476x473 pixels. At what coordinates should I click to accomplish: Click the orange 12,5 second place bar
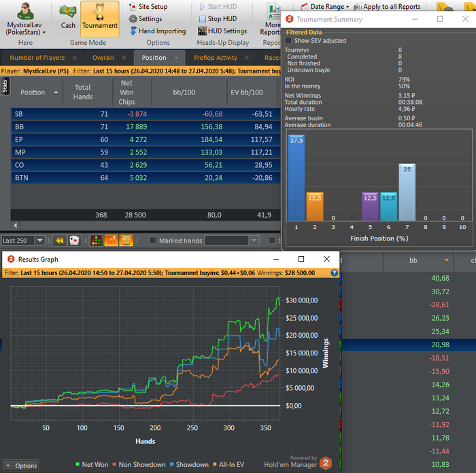(x=315, y=207)
